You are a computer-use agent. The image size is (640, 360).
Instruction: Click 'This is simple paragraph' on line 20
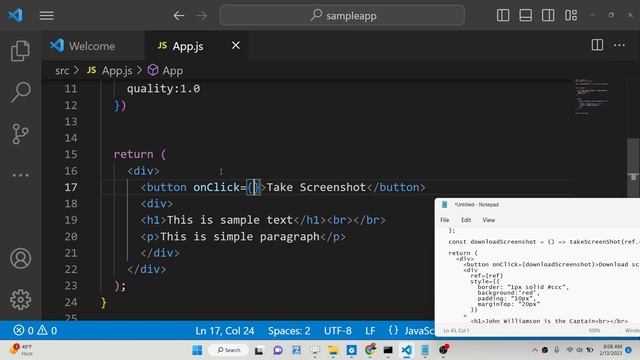(x=240, y=237)
